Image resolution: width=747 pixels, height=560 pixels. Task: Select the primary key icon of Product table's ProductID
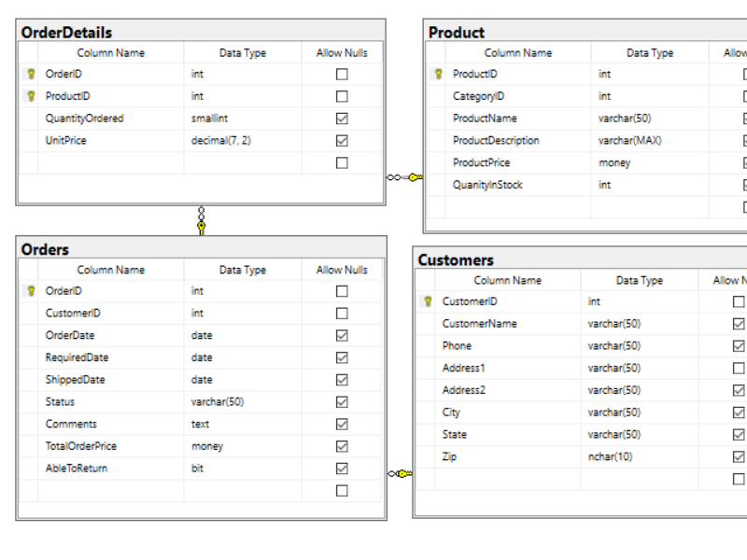tap(438, 74)
